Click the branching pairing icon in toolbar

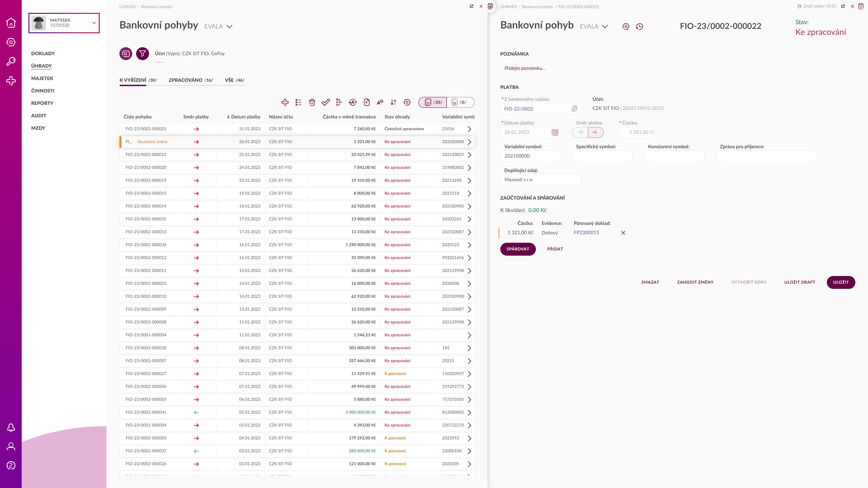tap(339, 102)
